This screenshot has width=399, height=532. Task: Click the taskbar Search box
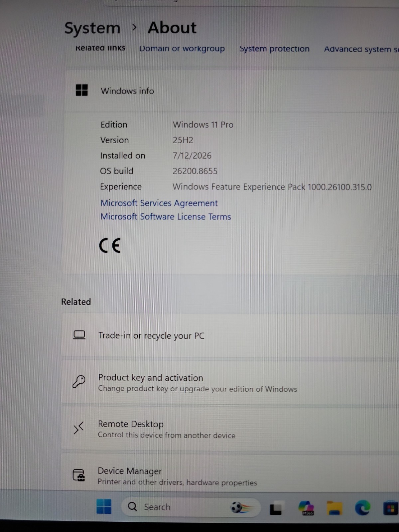(191, 507)
